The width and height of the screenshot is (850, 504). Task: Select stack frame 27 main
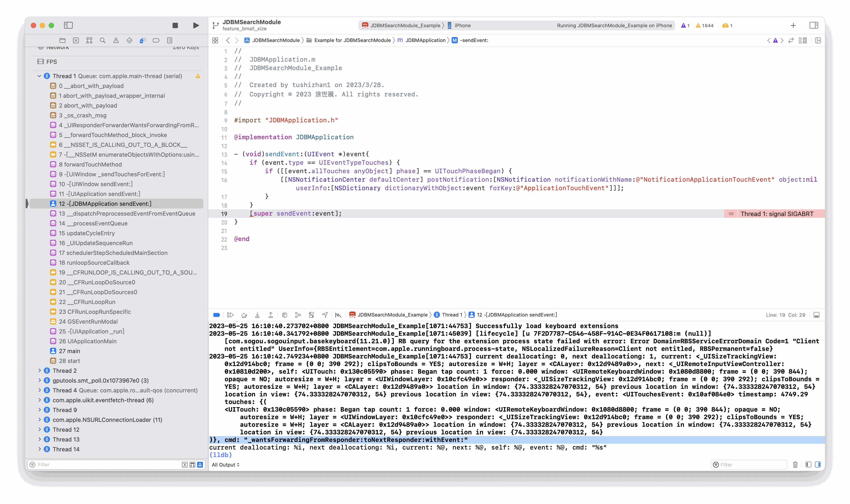click(x=69, y=351)
